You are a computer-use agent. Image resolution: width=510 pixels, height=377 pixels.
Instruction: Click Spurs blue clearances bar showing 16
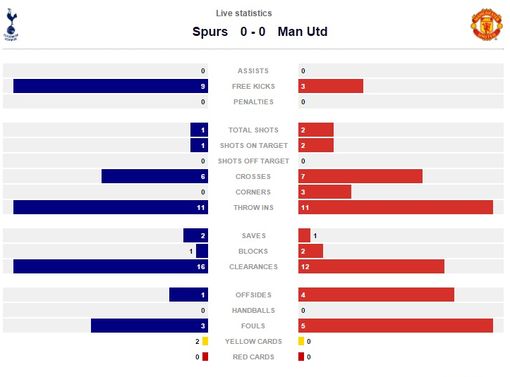coord(111,266)
